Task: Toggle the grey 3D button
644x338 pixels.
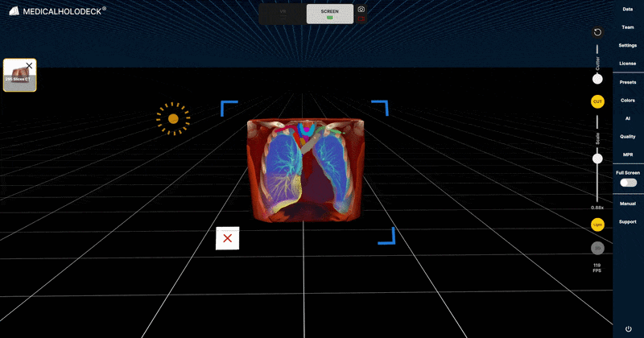Action: (x=597, y=248)
